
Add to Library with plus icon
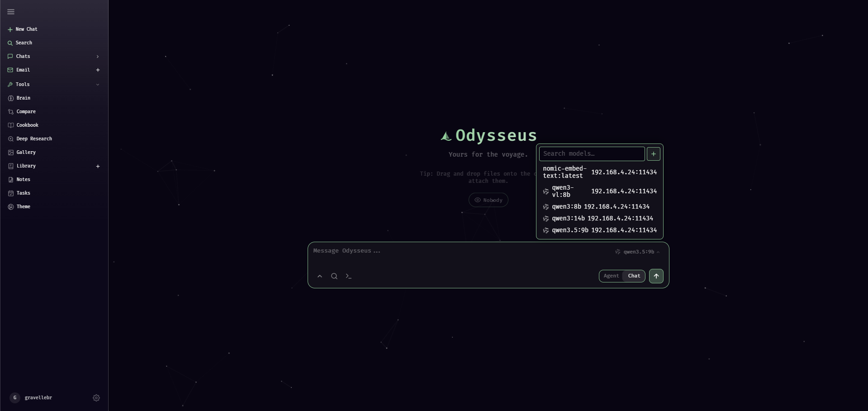[x=98, y=166]
